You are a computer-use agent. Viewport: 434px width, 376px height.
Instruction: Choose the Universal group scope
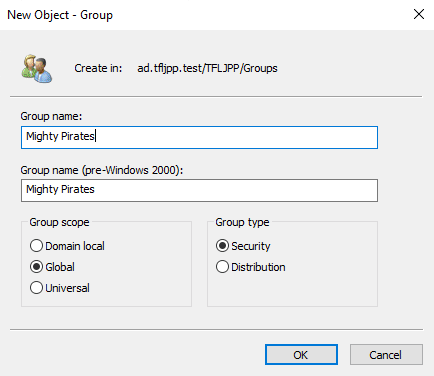pyautogui.click(x=36, y=288)
